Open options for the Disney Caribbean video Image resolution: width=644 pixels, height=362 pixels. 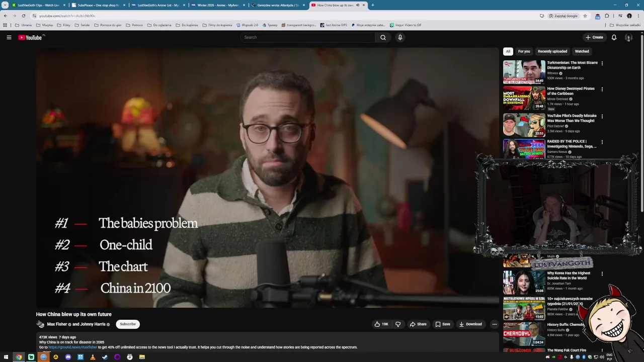click(602, 89)
